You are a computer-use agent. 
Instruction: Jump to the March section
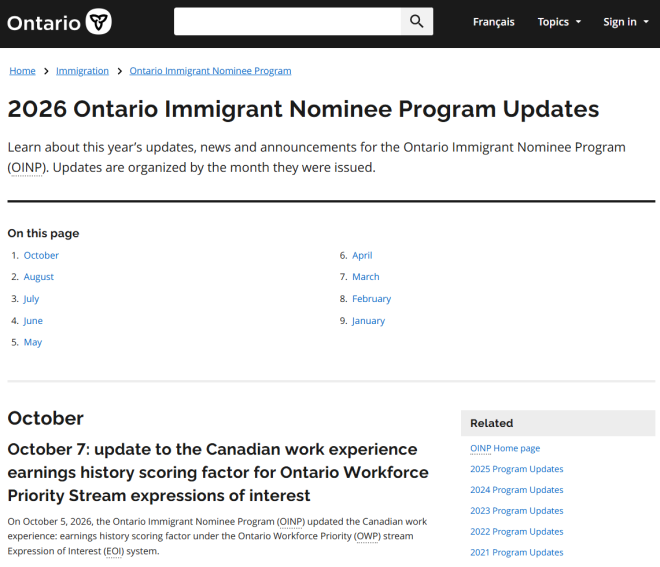[365, 277]
